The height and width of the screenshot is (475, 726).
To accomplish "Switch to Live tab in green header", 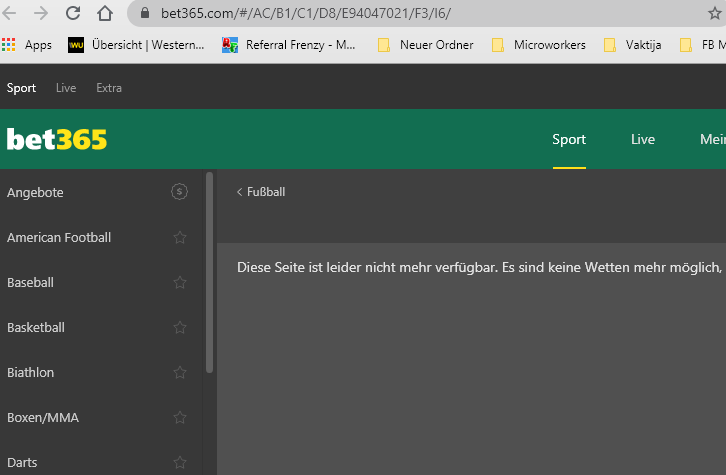I will (643, 139).
